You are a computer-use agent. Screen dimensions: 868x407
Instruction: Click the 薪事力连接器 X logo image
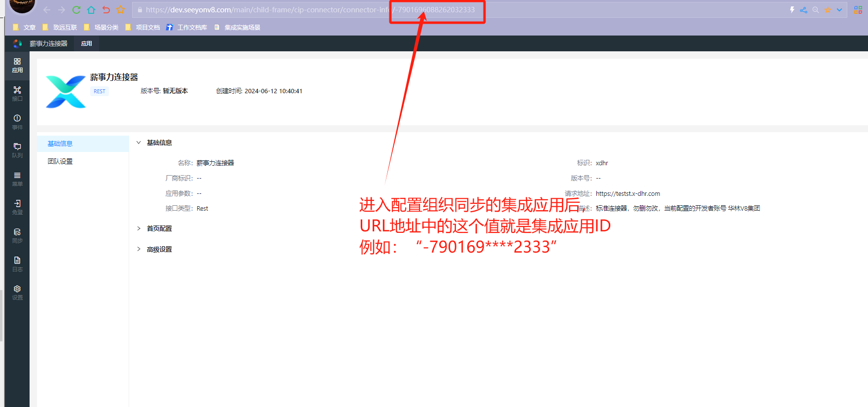[66, 92]
